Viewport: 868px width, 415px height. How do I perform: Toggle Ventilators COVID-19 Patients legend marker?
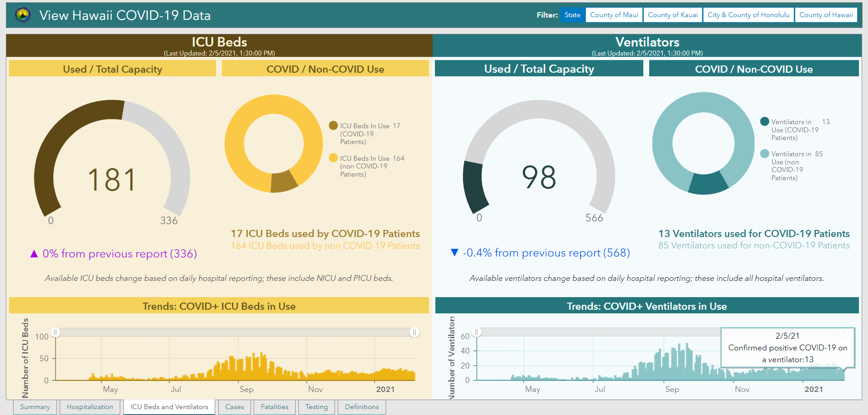pyautogui.click(x=765, y=121)
